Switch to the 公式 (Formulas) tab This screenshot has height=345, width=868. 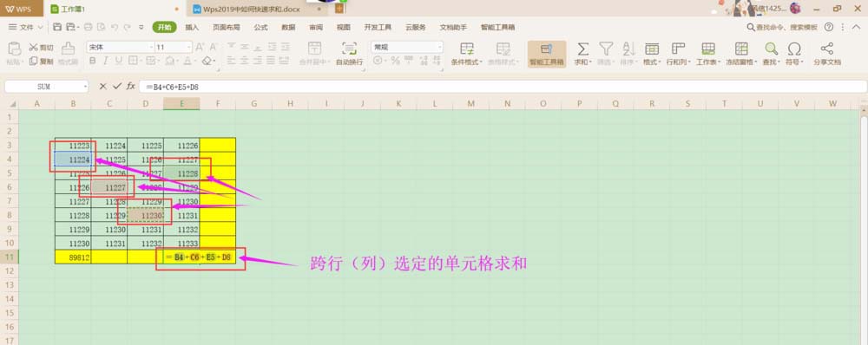260,27
